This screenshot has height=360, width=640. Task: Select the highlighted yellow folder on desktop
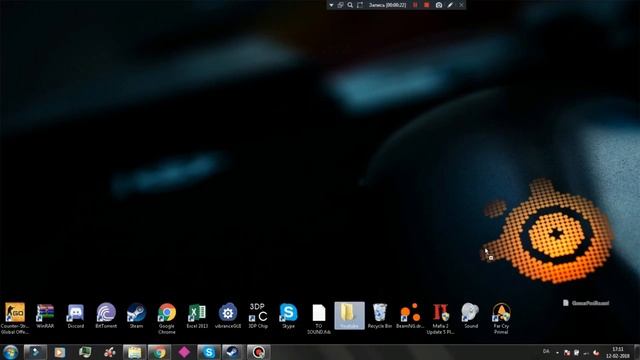coord(349,316)
